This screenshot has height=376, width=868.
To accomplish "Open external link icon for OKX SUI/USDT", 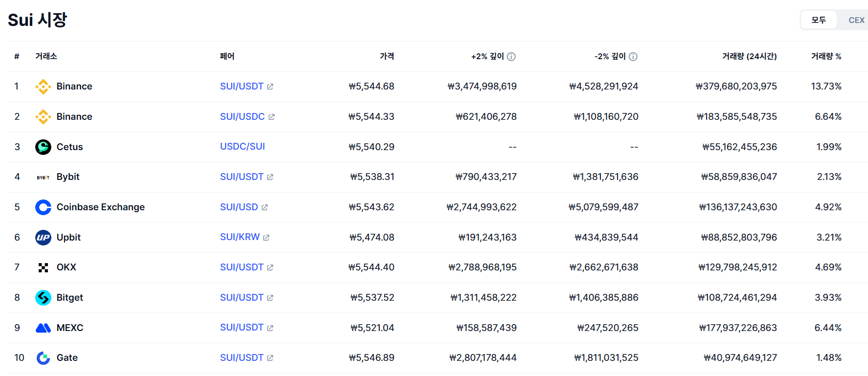I will pyautogui.click(x=270, y=267).
